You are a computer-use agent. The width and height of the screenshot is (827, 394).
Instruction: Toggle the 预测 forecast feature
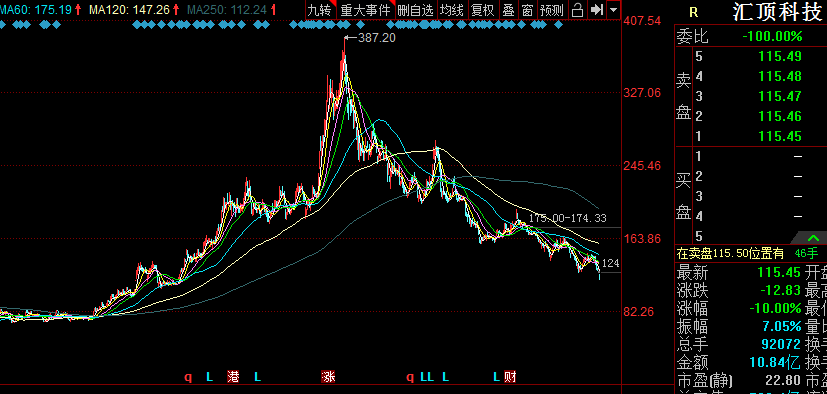(x=552, y=10)
